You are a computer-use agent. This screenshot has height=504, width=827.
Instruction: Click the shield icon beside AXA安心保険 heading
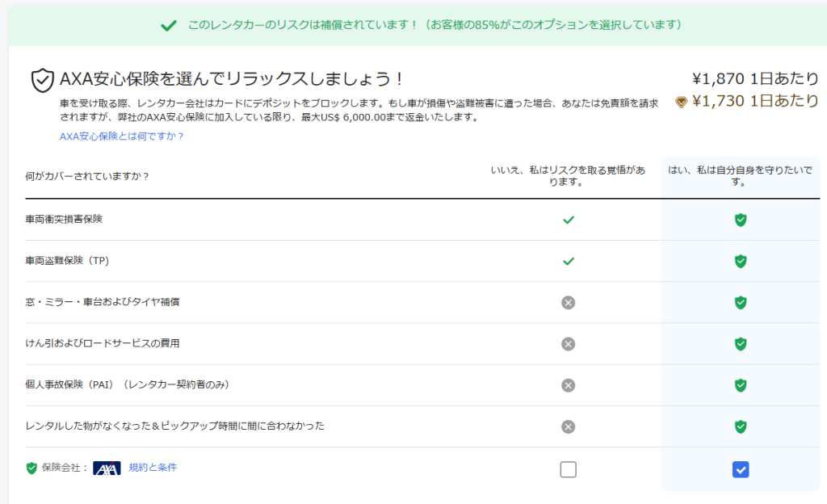(42, 80)
